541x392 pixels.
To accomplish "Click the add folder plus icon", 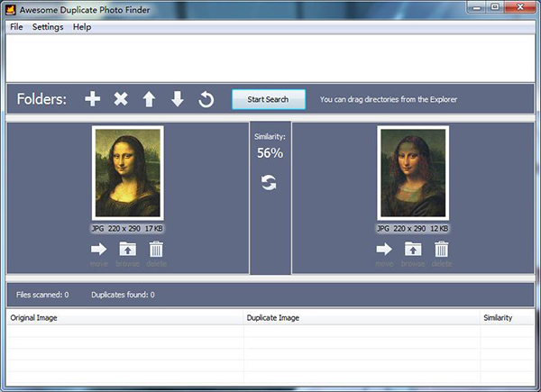I will pyautogui.click(x=93, y=99).
